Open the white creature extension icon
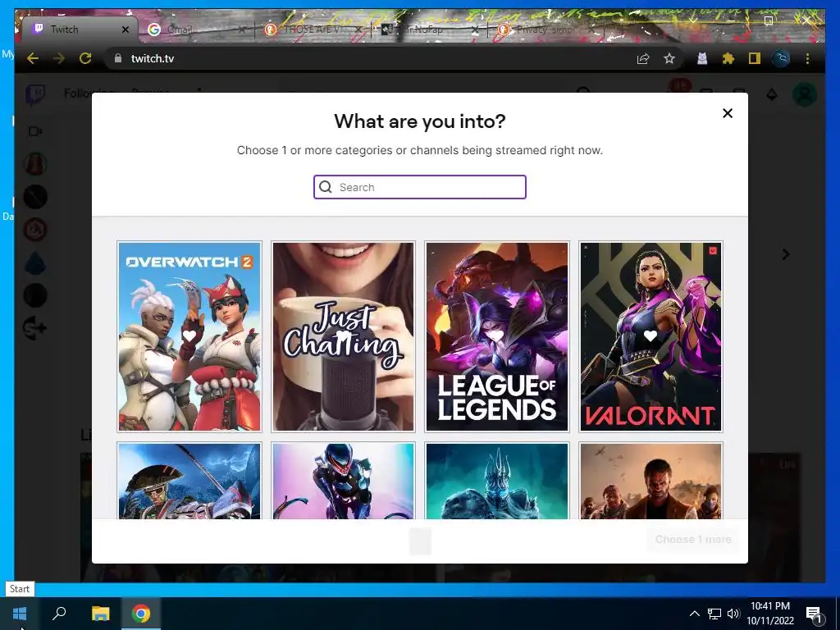This screenshot has width=840, height=630. [x=702, y=58]
